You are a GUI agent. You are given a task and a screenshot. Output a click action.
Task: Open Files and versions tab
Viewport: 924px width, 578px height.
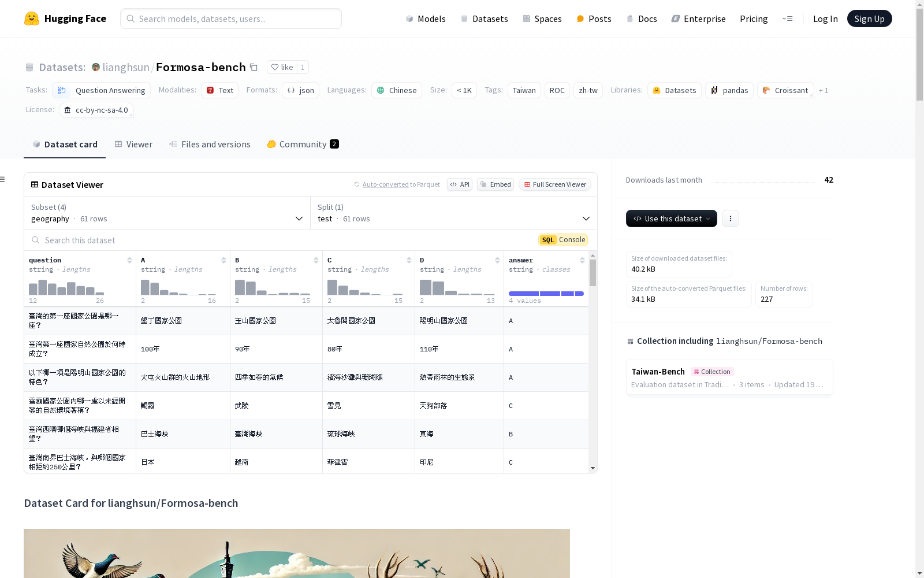pos(210,144)
